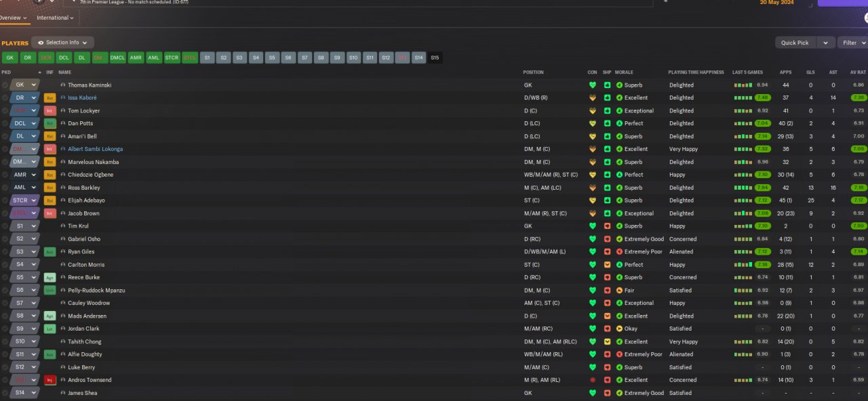Click Issa Kaboré's last 5 games form bars

coord(743,98)
